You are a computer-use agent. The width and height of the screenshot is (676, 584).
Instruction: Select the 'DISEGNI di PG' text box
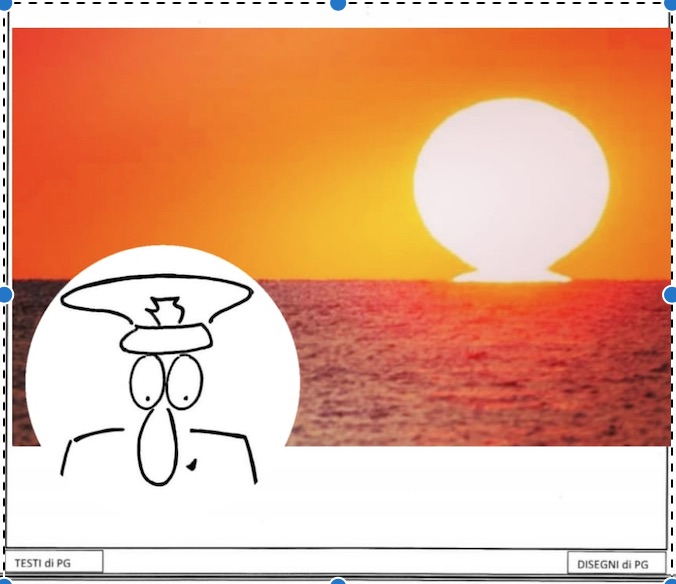pyautogui.click(x=617, y=563)
